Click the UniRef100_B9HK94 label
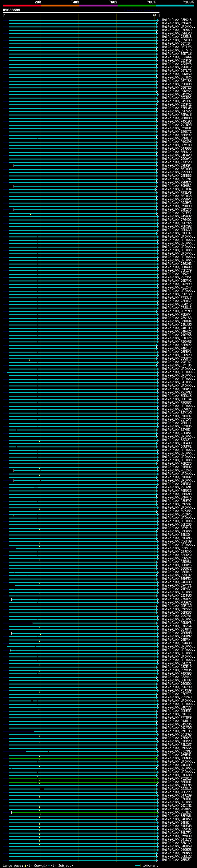The width and height of the screenshot is (197, 868). coord(176,165)
